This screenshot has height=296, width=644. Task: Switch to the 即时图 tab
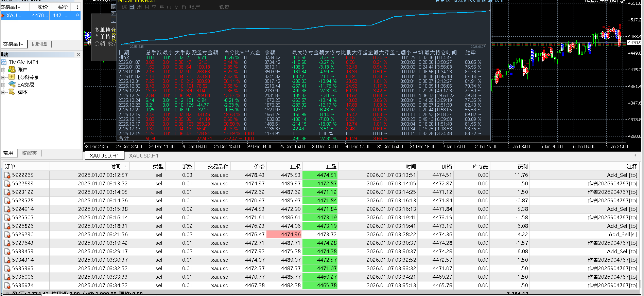pos(39,44)
